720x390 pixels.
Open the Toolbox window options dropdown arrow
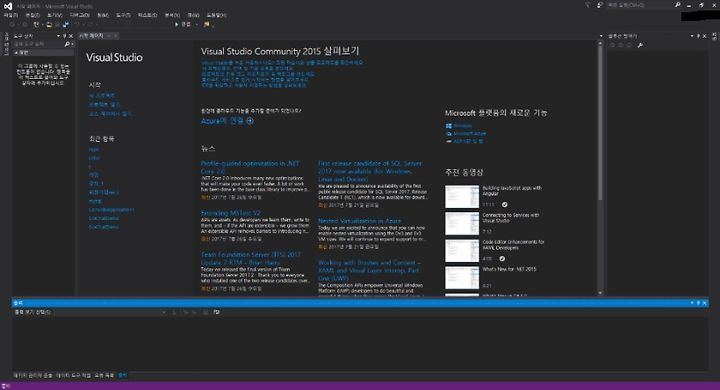click(x=58, y=36)
